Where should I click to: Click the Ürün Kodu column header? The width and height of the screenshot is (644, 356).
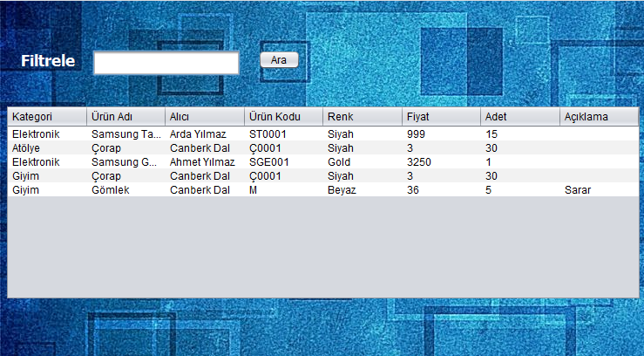coord(283,117)
